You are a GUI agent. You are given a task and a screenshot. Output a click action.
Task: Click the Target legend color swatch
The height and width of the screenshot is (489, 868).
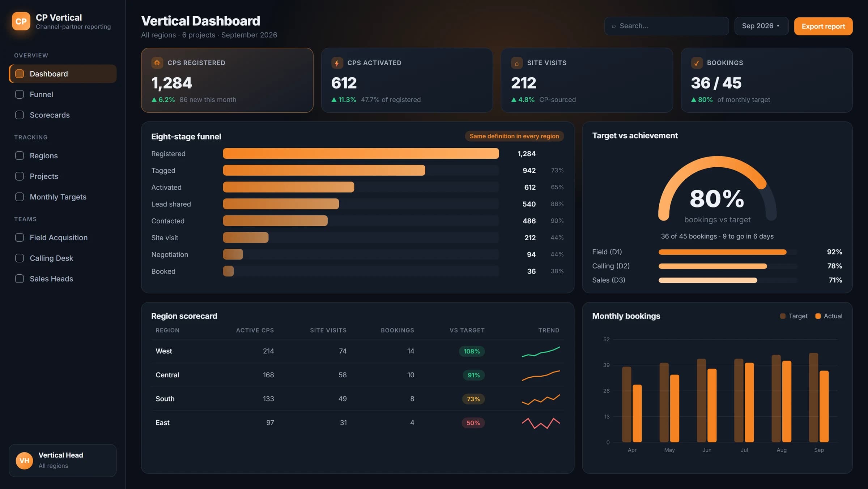[x=783, y=316]
